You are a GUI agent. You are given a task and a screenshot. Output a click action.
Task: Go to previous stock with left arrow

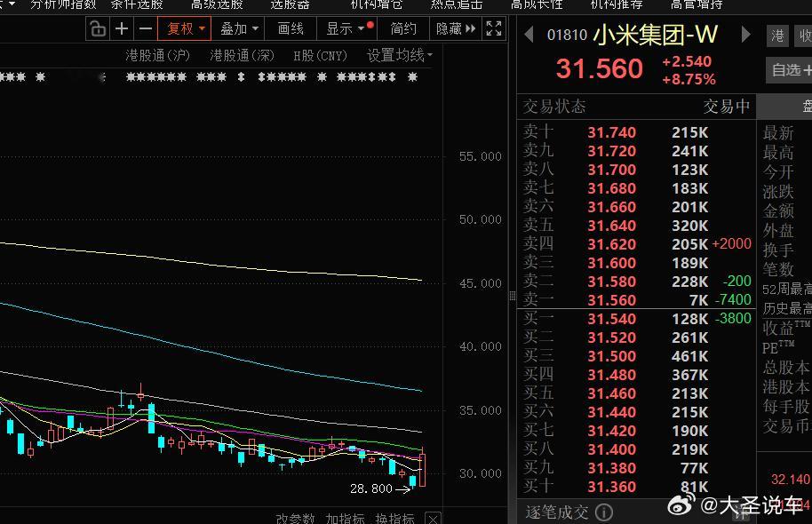(x=529, y=35)
